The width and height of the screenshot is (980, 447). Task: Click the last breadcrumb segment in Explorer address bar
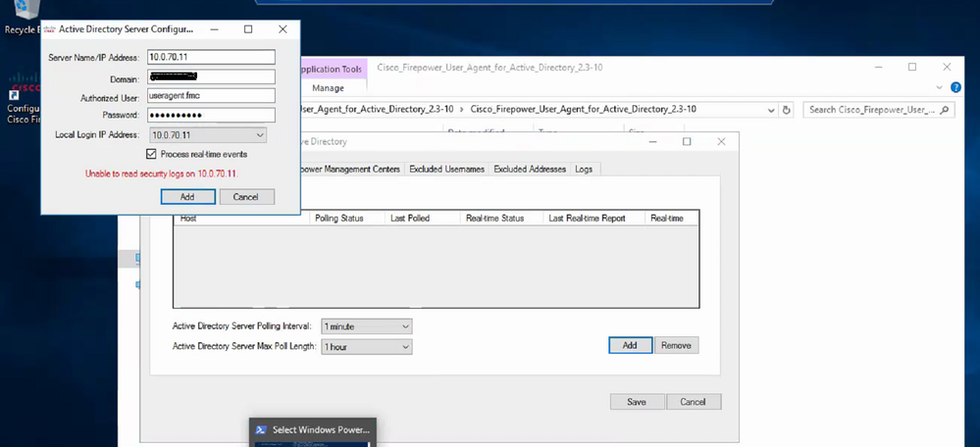point(583,109)
